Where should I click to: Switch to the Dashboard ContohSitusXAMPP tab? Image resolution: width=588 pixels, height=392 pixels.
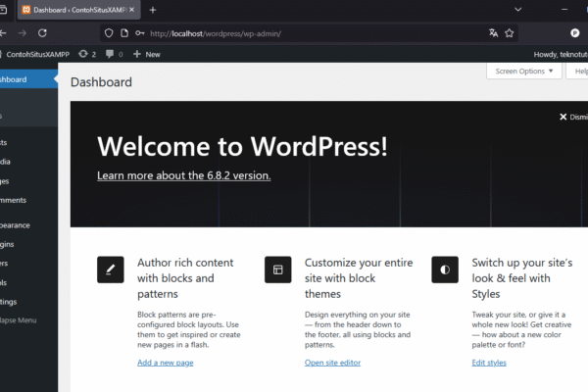[78, 10]
